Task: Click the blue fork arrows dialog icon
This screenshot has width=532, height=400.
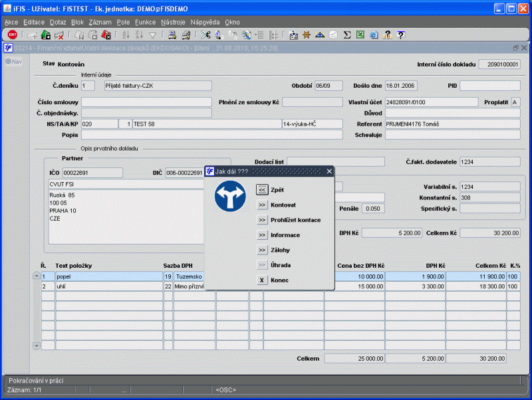Action: click(229, 196)
